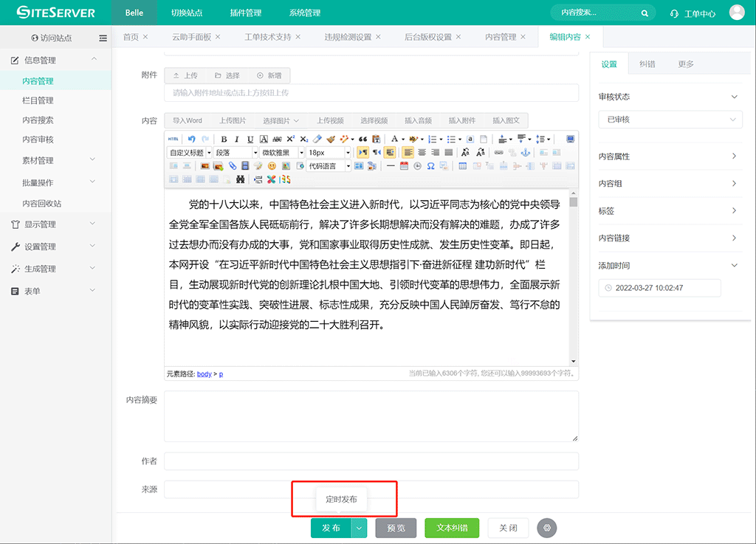Click the undo arrow in editor
Screen dimensions: 756x544
(192, 139)
